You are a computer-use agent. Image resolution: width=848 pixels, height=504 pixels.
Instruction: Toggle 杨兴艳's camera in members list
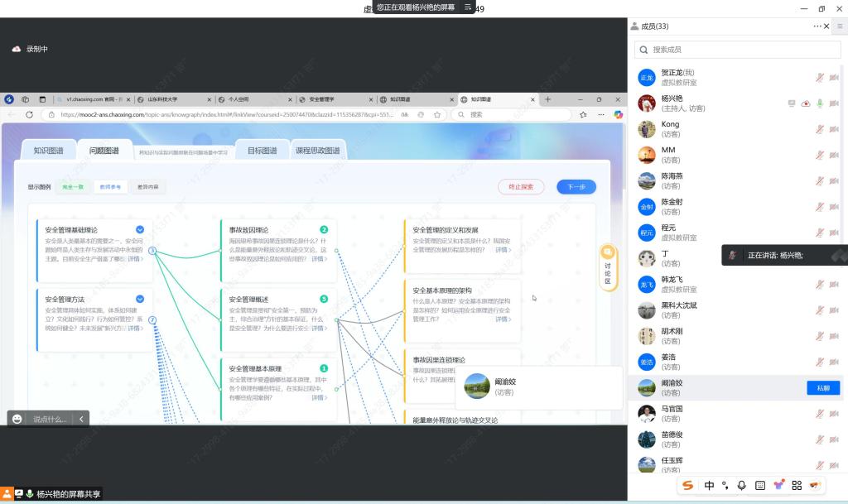(x=834, y=104)
